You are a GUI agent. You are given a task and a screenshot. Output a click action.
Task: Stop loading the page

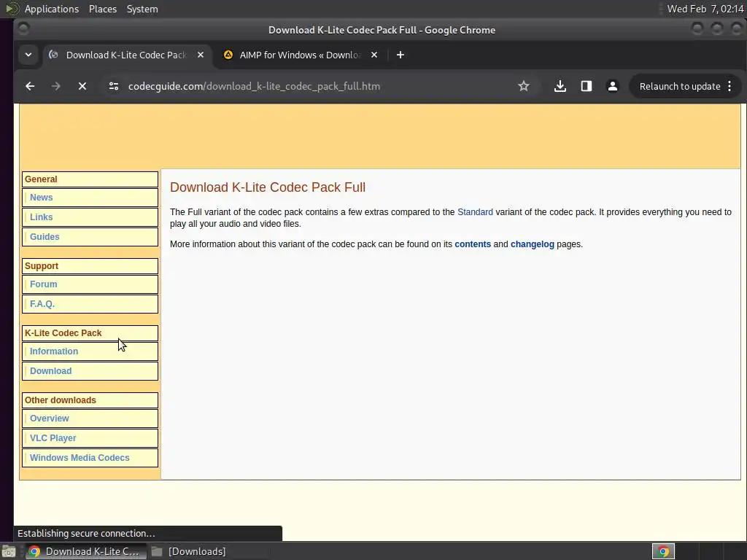tap(82, 86)
